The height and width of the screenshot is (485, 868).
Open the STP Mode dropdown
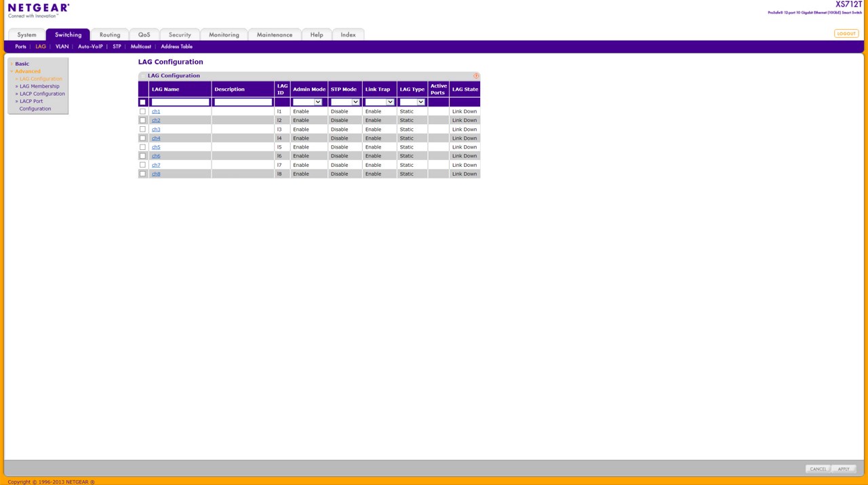(345, 102)
